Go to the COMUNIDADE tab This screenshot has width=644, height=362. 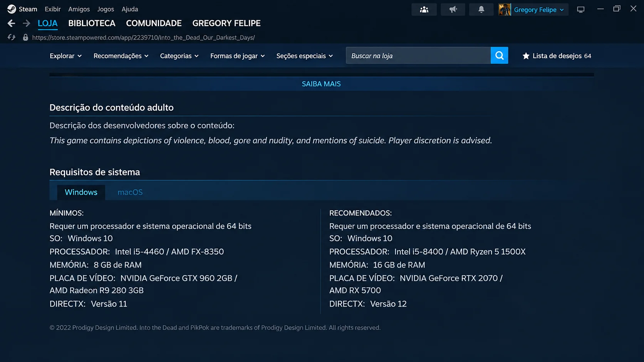coord(154,23)
